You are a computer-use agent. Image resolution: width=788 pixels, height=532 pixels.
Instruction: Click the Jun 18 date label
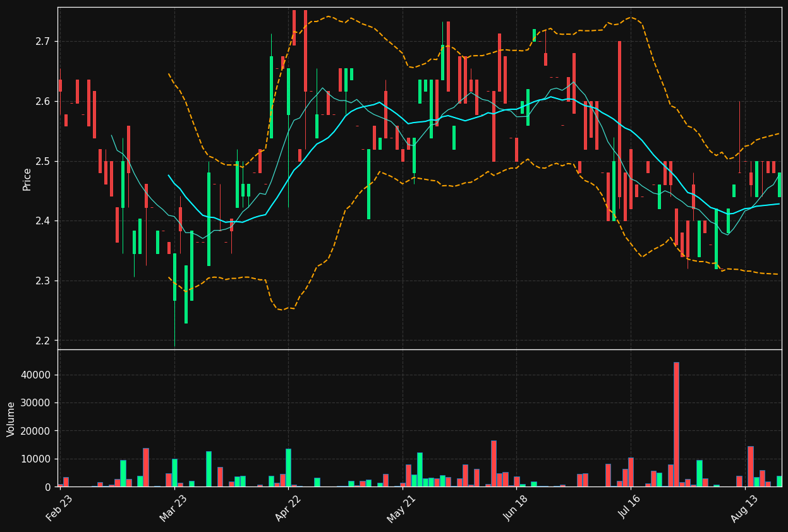(516, 508)
